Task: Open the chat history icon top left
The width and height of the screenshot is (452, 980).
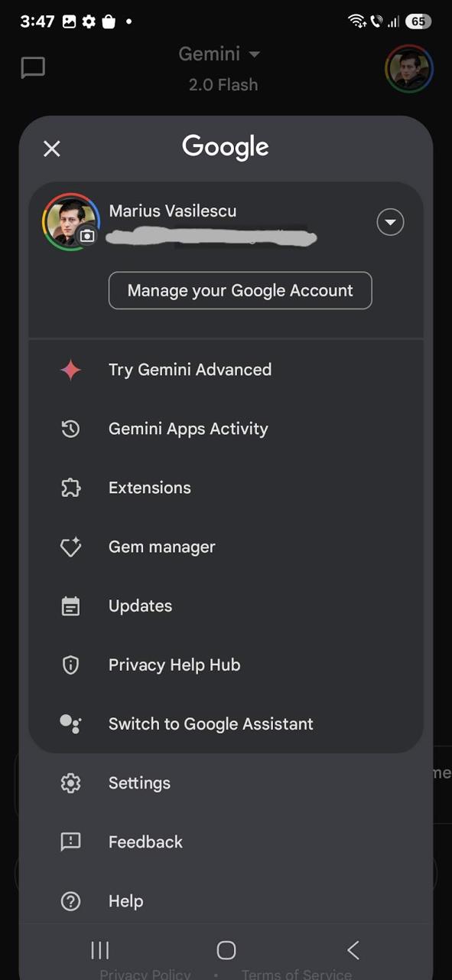Action: [x=33, y=68]
